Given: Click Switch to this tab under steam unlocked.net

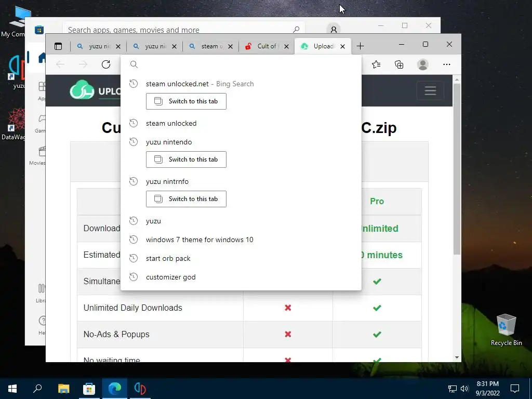Looking at the screenshot, I should [x=186, y=101].
